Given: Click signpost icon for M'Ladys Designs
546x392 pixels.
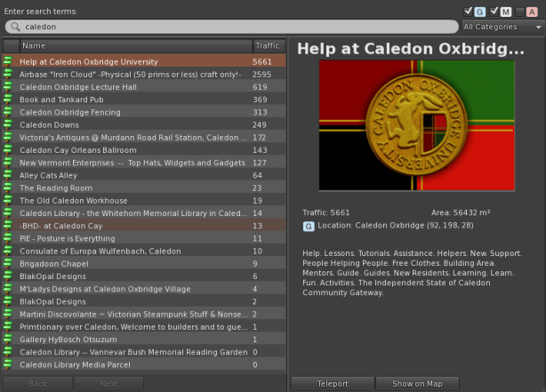Looking at the screenshot, I should point(8,289).
